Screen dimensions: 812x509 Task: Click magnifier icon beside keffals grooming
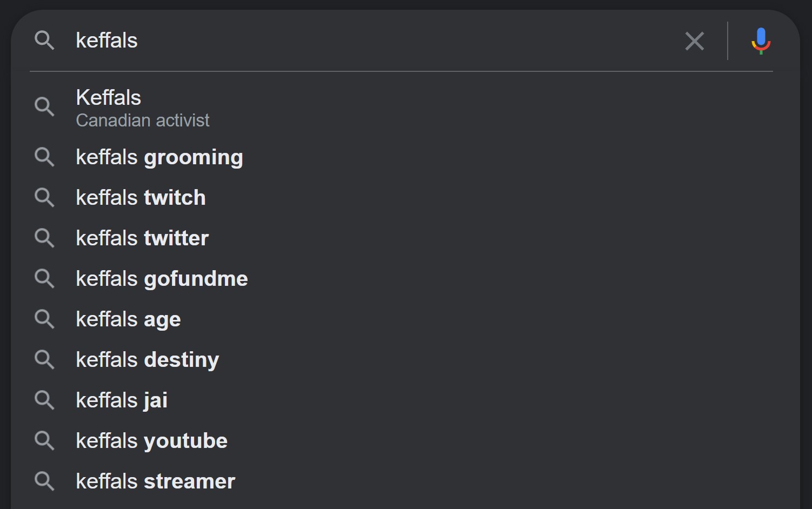(x=44, y=157)
